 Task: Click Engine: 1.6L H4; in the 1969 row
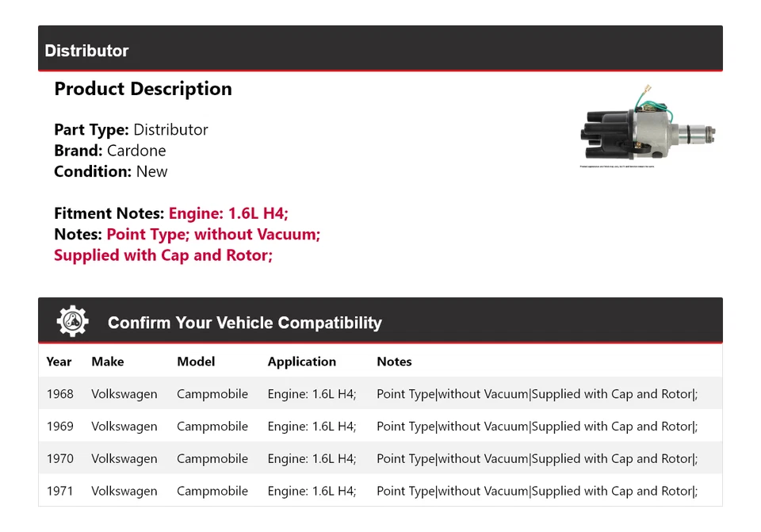pyautogui.click(x=312, y=427)
